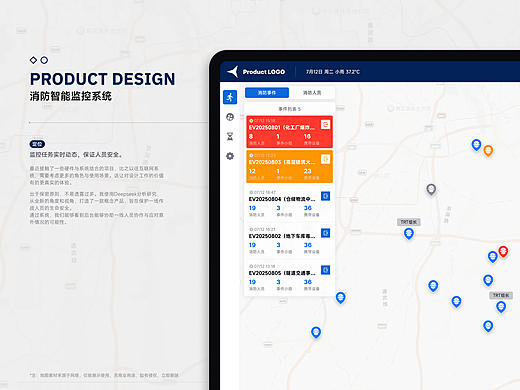Select the orange map marker
Screen dimensions: 520x390
(488, 151)
